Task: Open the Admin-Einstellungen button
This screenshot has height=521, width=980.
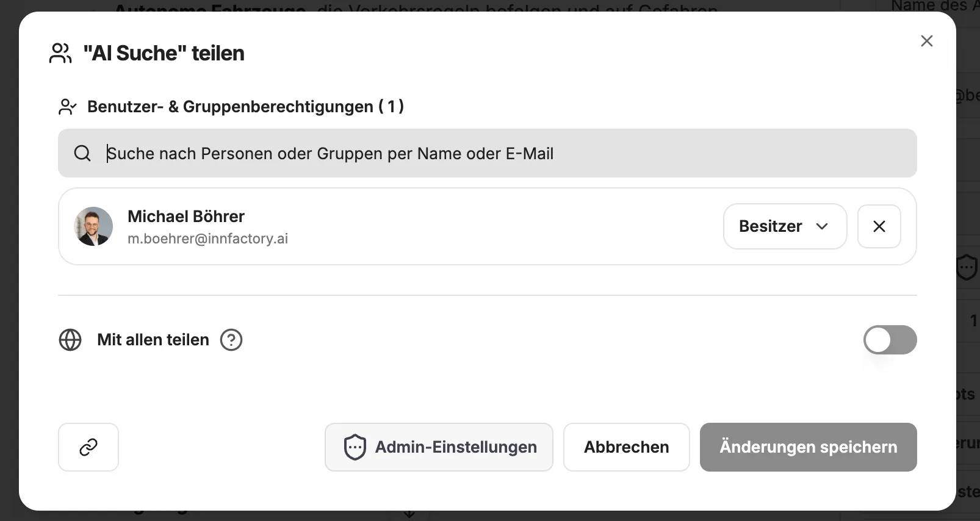Action: pyautogui.click(x=439, y=447)
